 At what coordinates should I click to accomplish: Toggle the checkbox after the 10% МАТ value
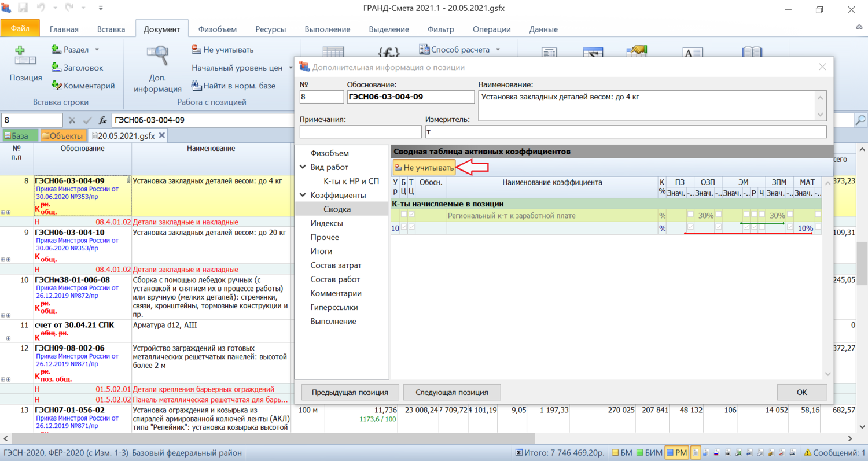[x=818, y=228]
